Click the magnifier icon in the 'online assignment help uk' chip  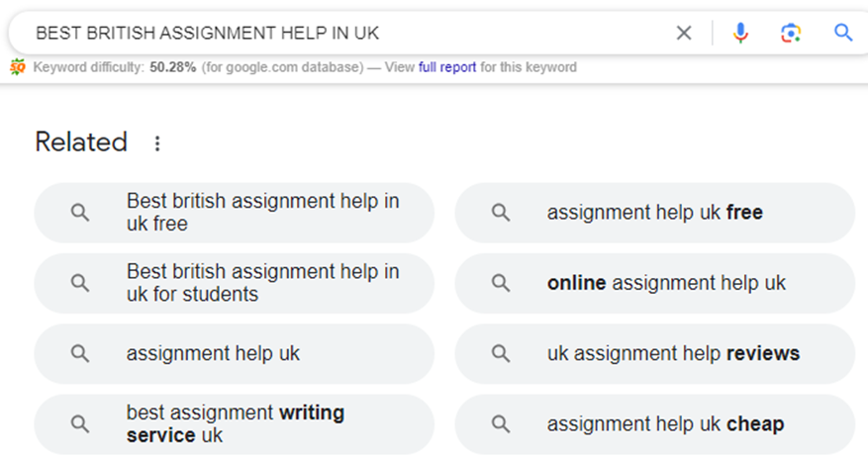coord(501,283)
